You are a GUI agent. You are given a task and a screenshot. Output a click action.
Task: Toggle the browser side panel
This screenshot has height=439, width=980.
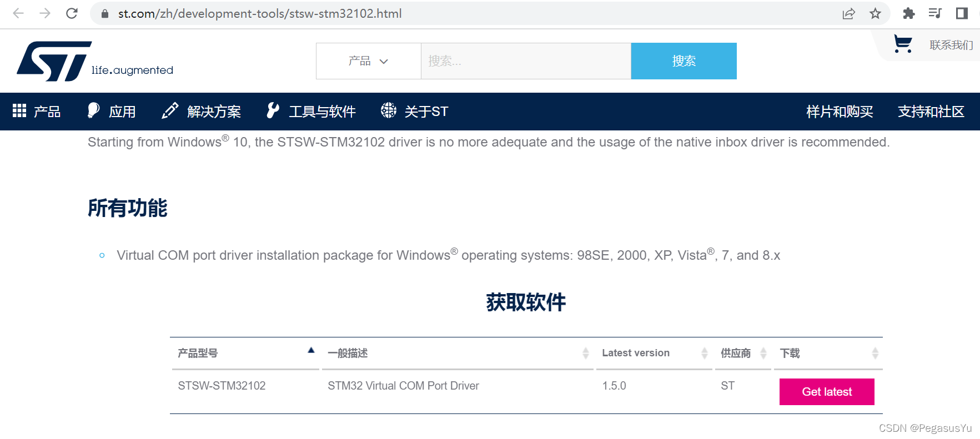962,13
